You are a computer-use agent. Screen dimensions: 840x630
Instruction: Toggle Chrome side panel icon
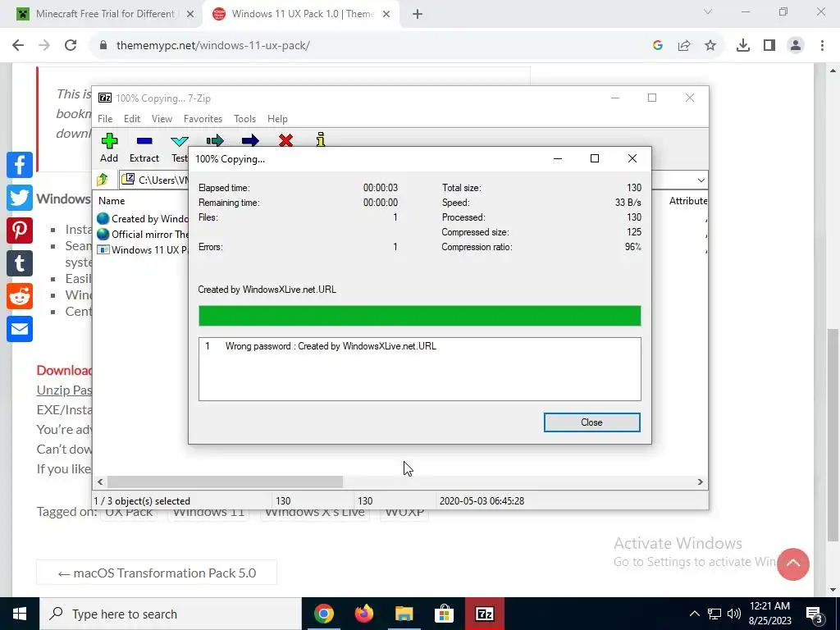[x=769, y=46]
